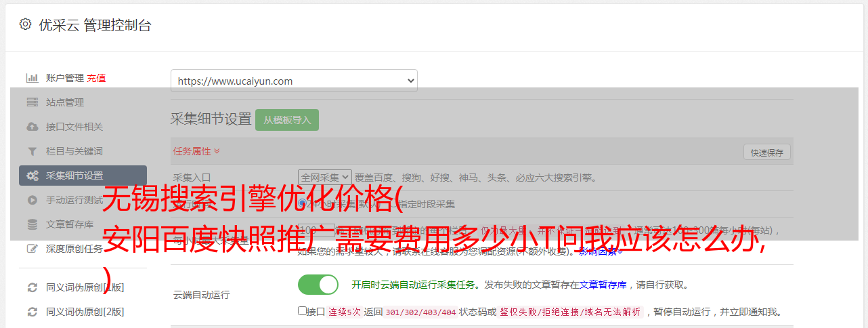
Task: Select 采集细节设置 in the sidebar
Action: point(83,176)
